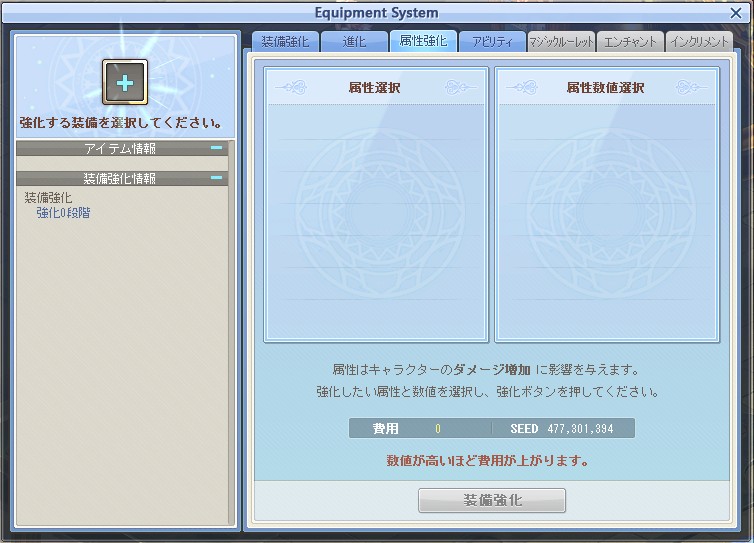Click the 強化する装備を選択してください message

tap(121, 123)
